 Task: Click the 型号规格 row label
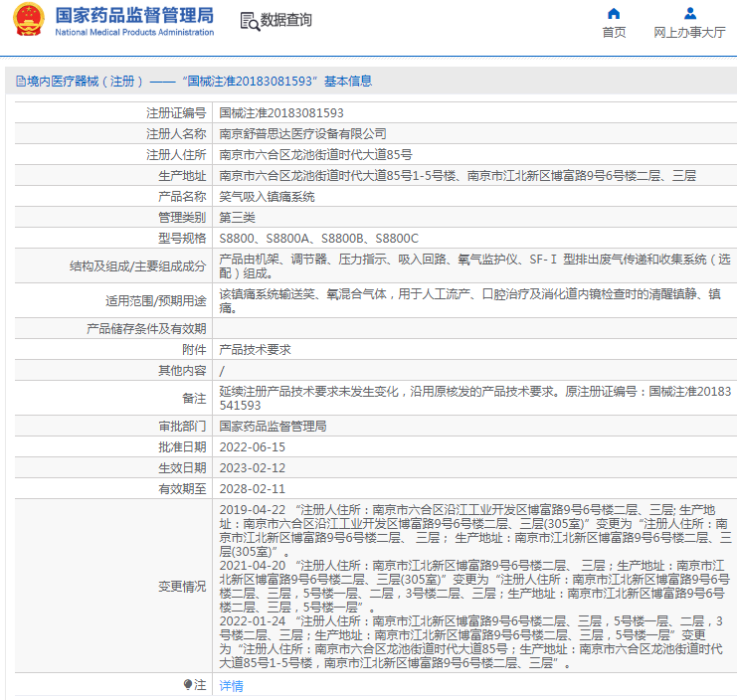[x=182, y=239]
